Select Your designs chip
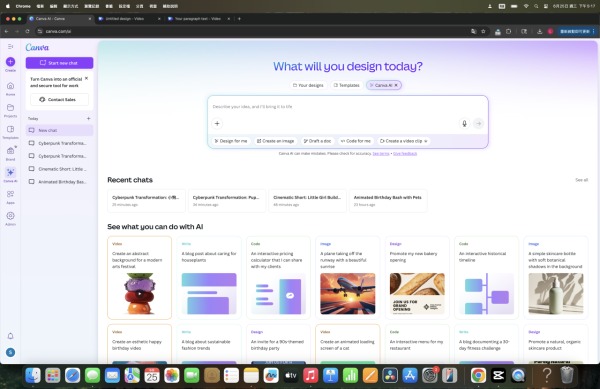 tap(308, 85)
